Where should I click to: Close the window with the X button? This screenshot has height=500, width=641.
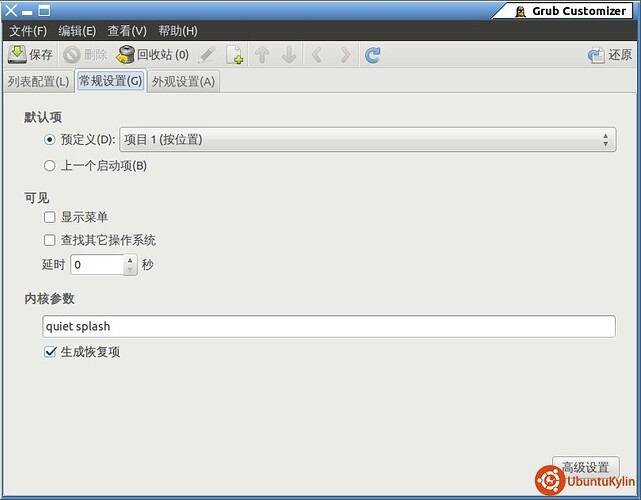[x=11, y=11]
